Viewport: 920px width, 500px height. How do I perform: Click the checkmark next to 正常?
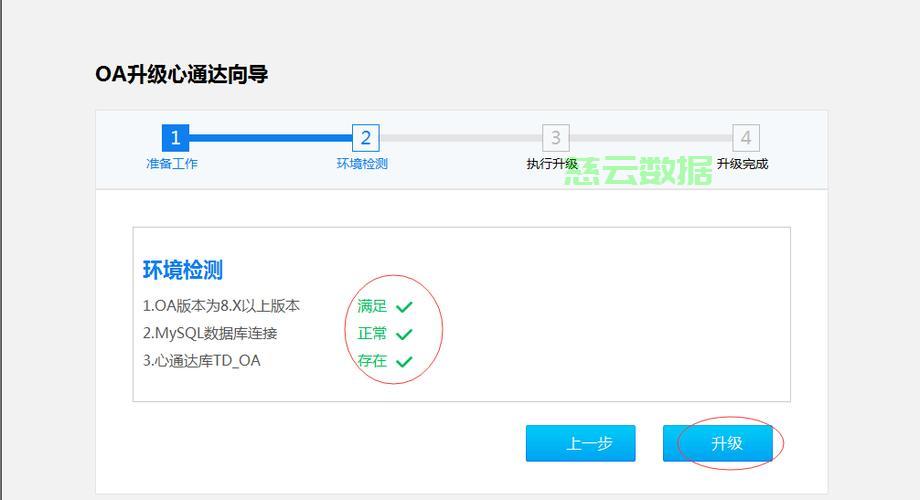click(x=404, y=334)
